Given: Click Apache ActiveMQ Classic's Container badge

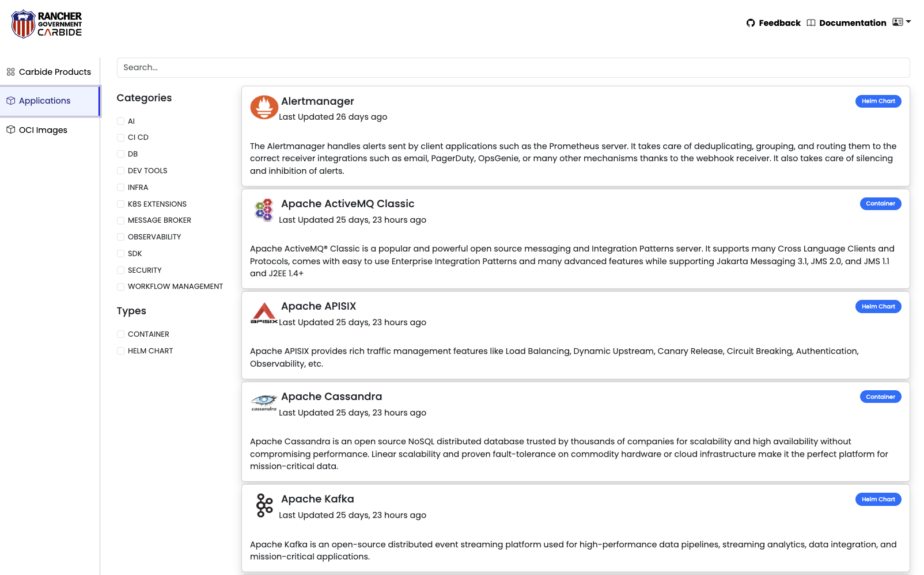Looking at the screenshot, I should tap(880, 204).
